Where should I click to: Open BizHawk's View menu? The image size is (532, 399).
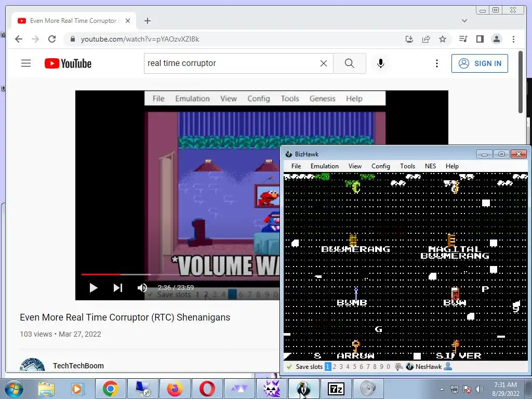(x=355, y=166)
